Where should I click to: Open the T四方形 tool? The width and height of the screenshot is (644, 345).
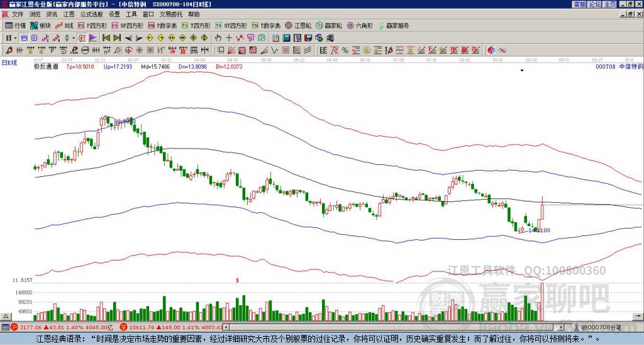196,25
